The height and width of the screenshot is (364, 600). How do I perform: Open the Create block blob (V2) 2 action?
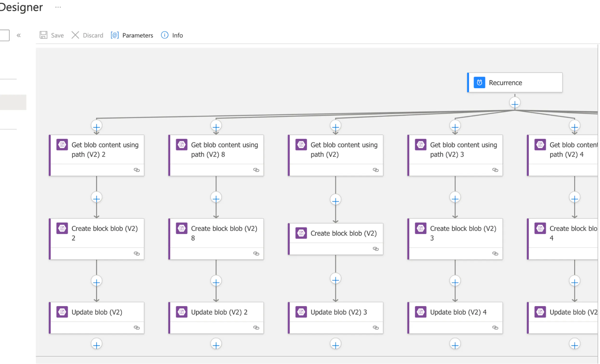(x=96, y=239)
